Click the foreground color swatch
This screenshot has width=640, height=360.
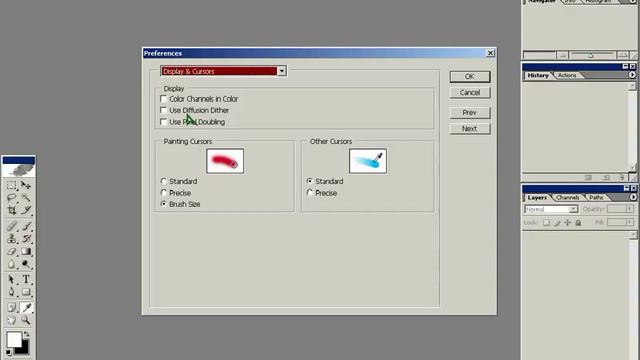13,340
